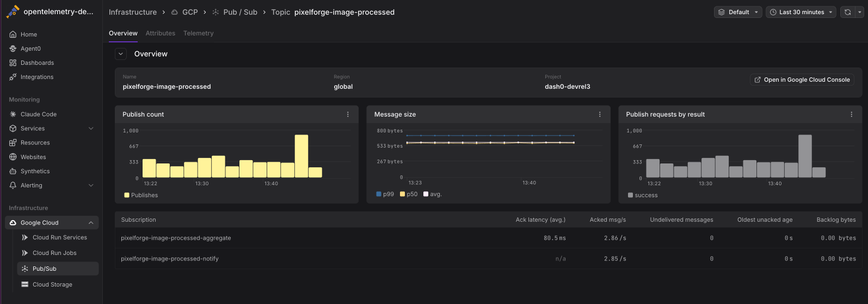
Task: Click the Google Cloud cloud icon
Action: [x=13, y=223]
